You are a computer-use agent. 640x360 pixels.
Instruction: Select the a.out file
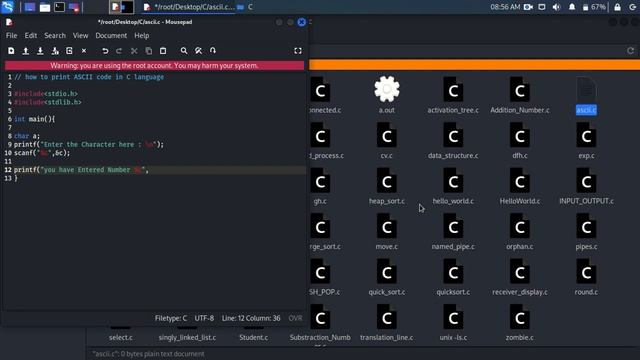387,94
